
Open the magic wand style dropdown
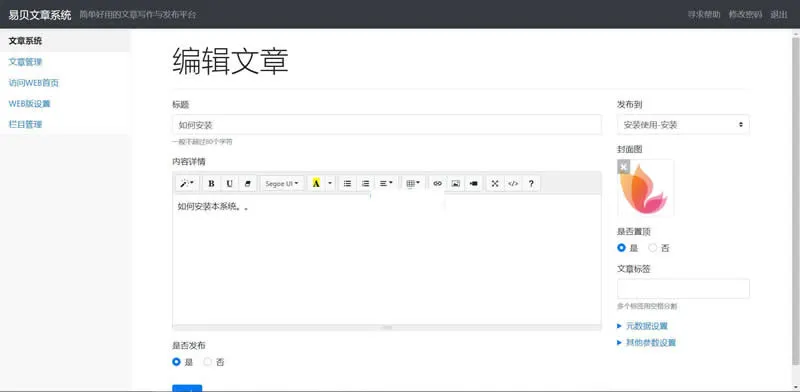pos(187,183)
